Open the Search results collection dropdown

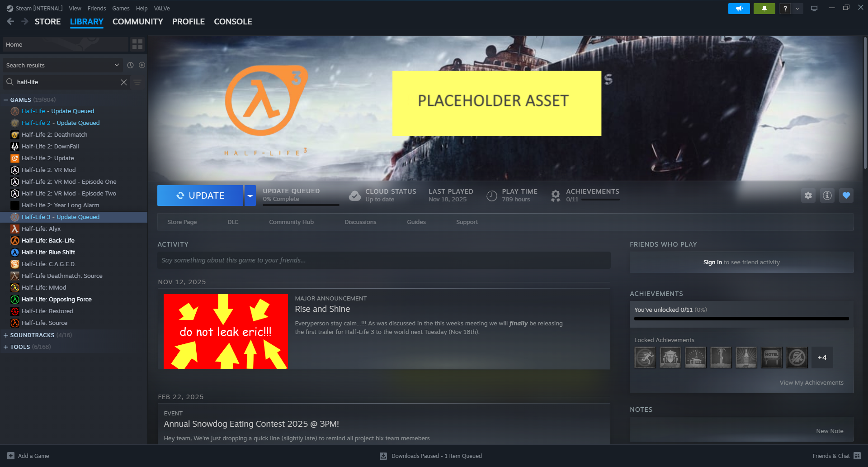pyautogui.click(x=62, y=65)
